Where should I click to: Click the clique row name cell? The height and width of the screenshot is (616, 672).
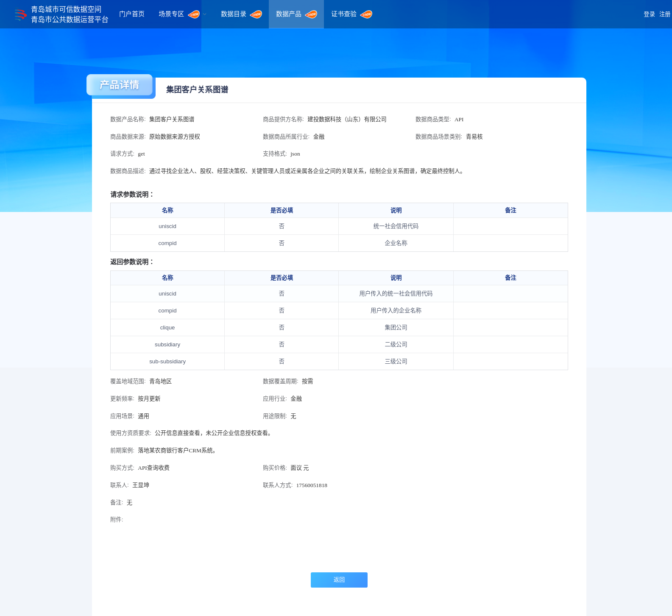[x=167, y=328]
